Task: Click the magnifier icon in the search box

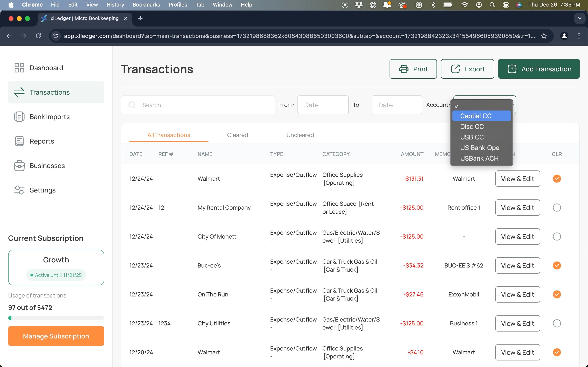Action: coord(132,105)
